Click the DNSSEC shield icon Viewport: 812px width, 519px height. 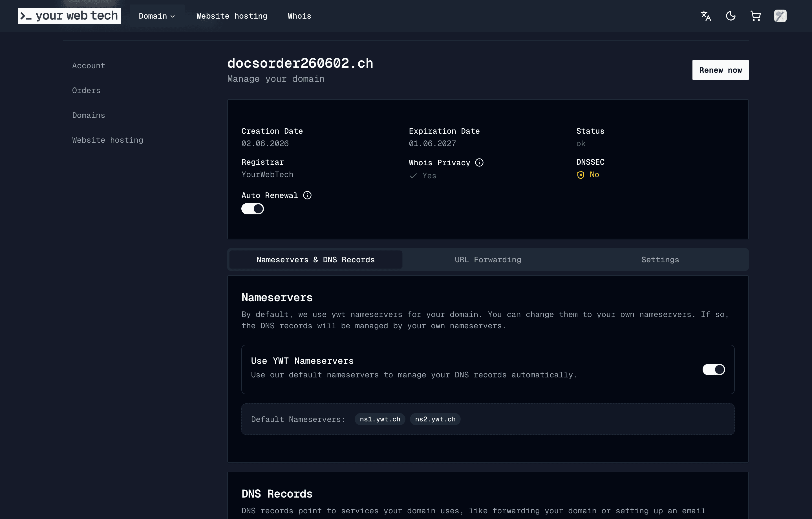click(x=581, y=175)
